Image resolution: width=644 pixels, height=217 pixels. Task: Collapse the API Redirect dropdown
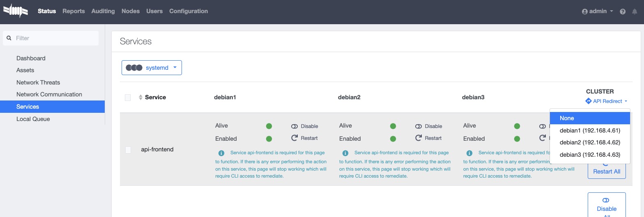coord(607,101)
